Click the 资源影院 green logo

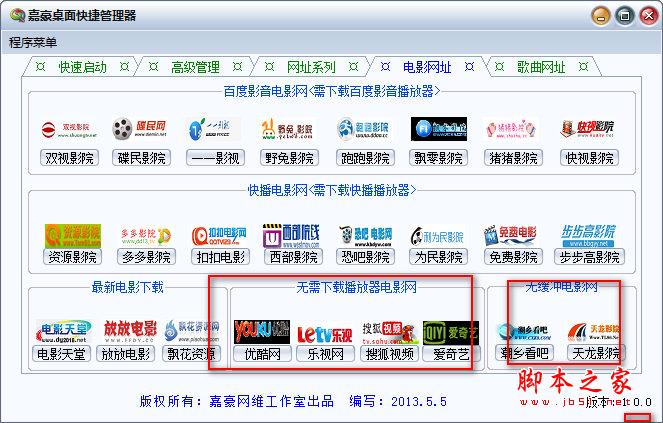coord(73,236)
